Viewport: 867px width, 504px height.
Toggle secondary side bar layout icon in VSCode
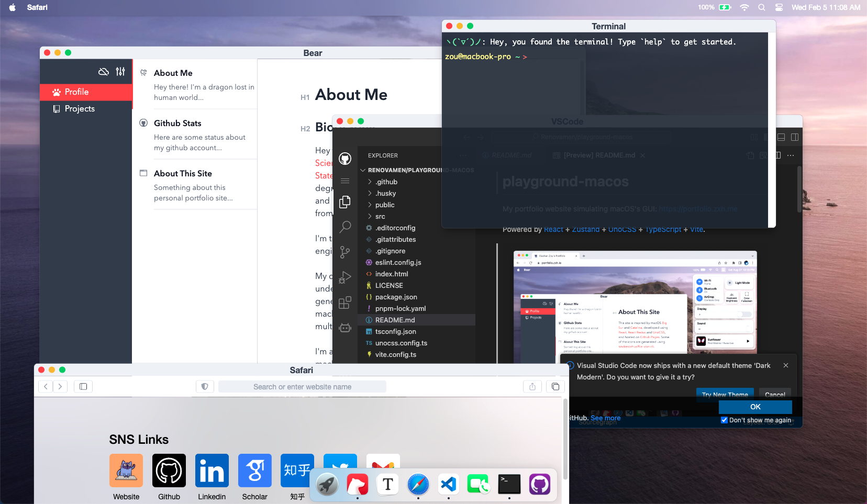795,137
